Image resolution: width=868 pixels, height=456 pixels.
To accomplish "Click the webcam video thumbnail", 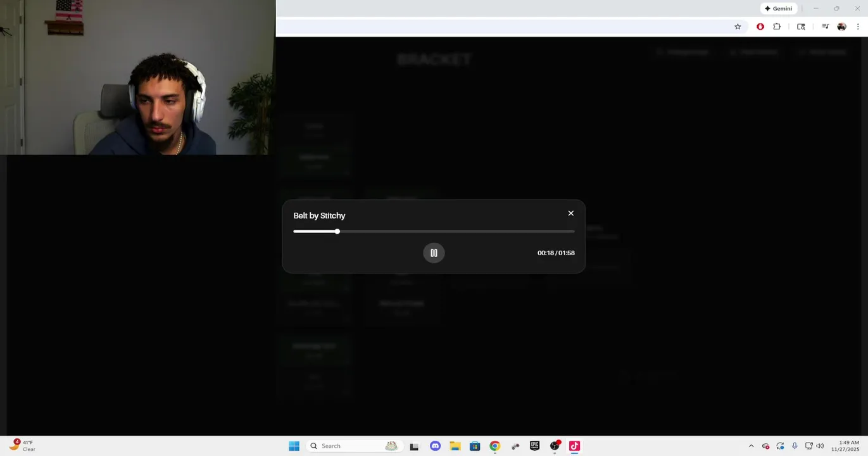I will tap(137, 77).
